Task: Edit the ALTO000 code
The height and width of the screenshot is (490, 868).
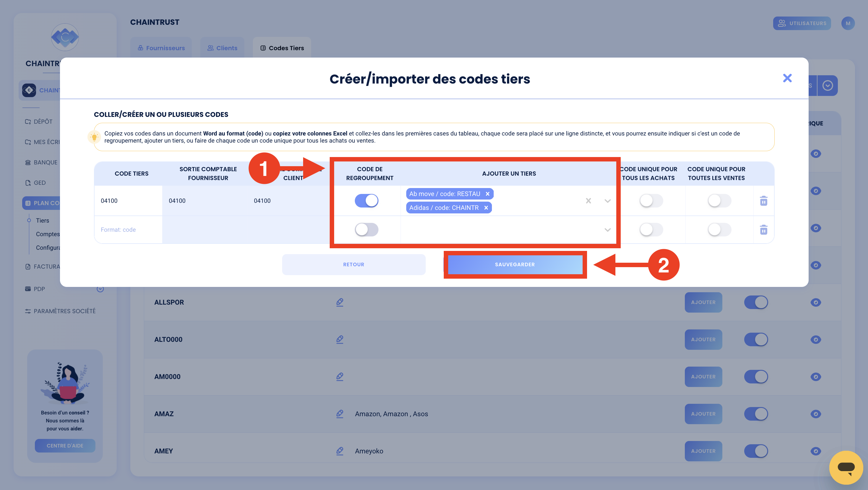Action: pos(340,339)
